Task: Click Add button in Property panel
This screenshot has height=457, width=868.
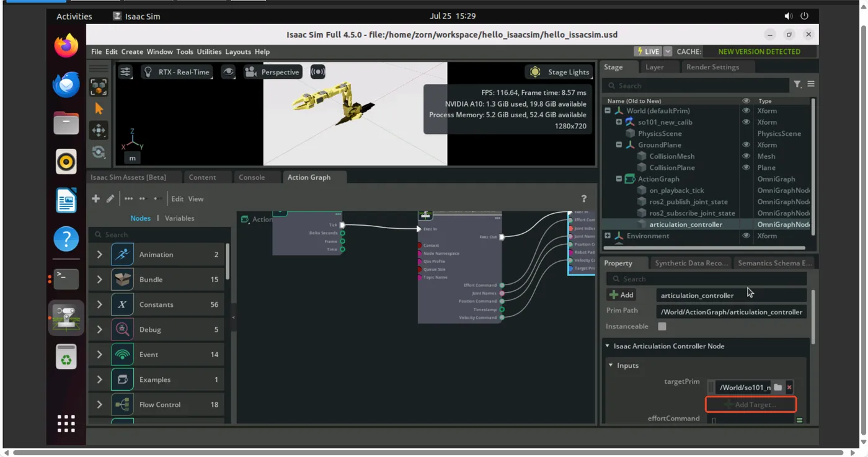Action: tap(621, 295)
